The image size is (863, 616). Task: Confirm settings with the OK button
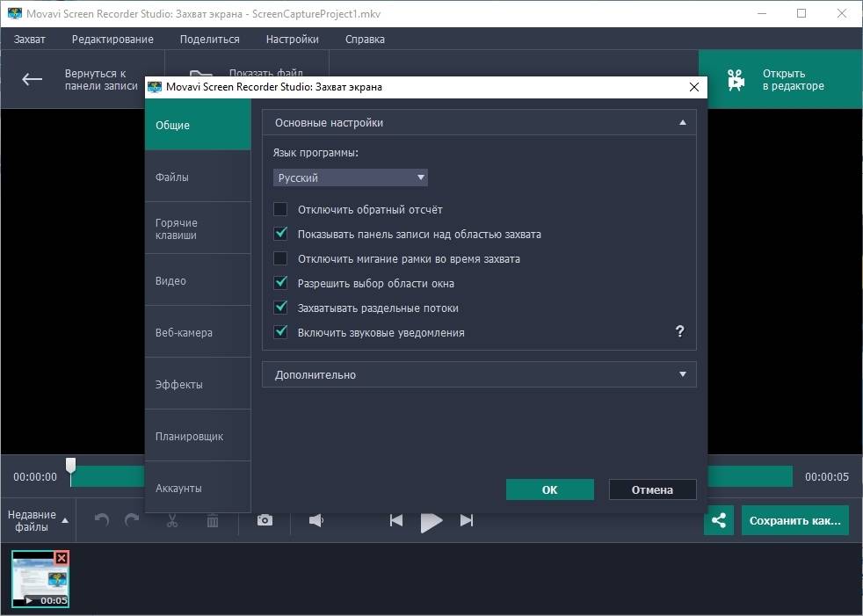click(550, 489)
